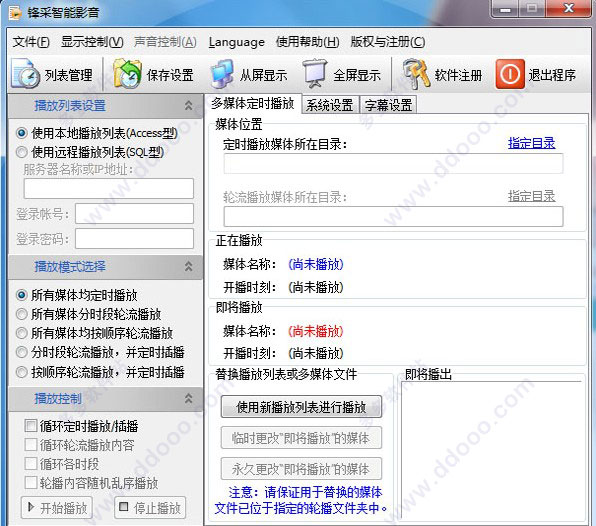Click 永久更改"即将播放"的媒体 button
The width and height of the screenshot is (596, 526).
(x=301, y=469)
